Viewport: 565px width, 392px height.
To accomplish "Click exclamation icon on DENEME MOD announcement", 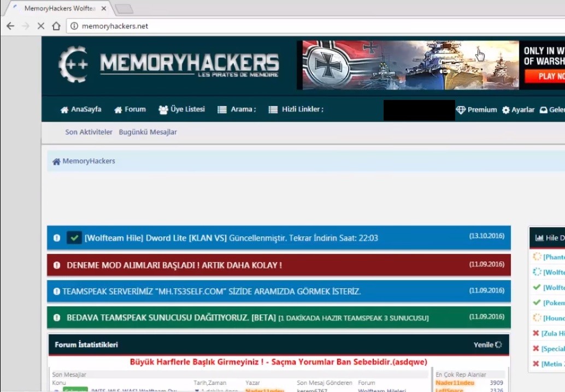I will click(x=57, y=265).
